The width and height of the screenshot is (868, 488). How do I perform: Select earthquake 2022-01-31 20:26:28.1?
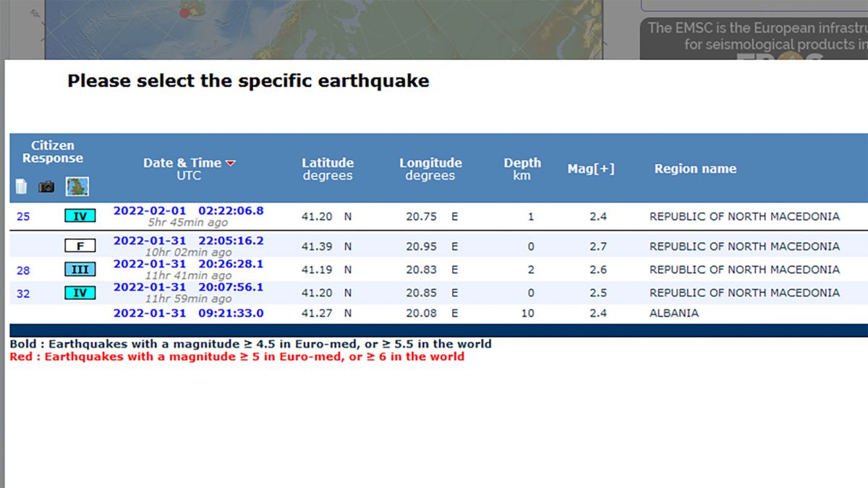pos(188,264)
